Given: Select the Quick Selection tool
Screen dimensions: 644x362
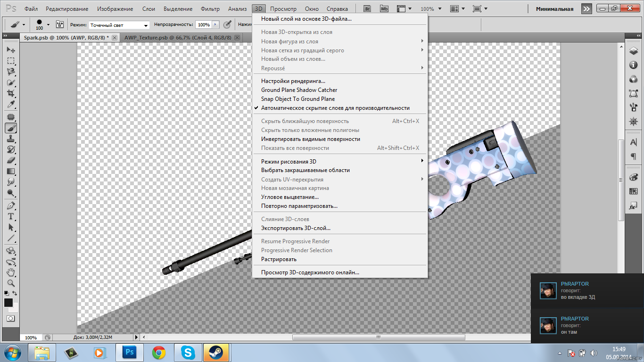Looking at the screenshot, I should pos(11,82).
